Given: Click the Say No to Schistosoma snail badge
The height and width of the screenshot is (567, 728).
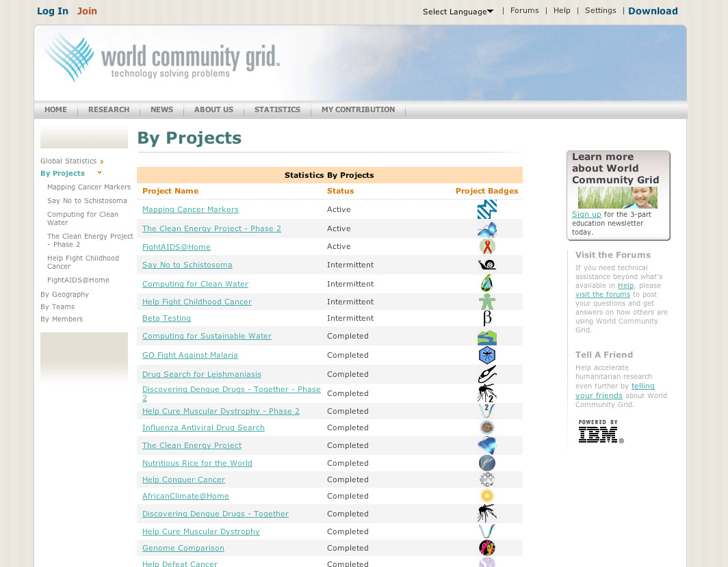Looking at the screenshot, I should pyautogui.click(x=486, y=265).
